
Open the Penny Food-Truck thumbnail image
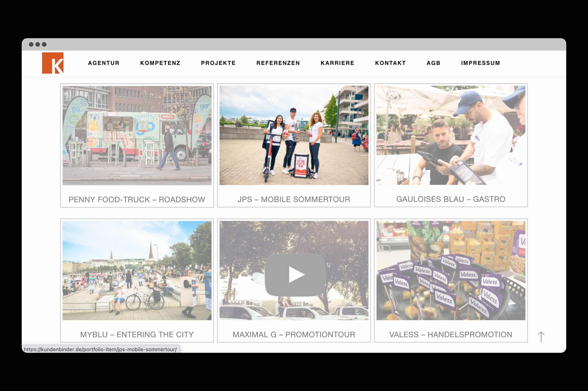coord(137,135)
